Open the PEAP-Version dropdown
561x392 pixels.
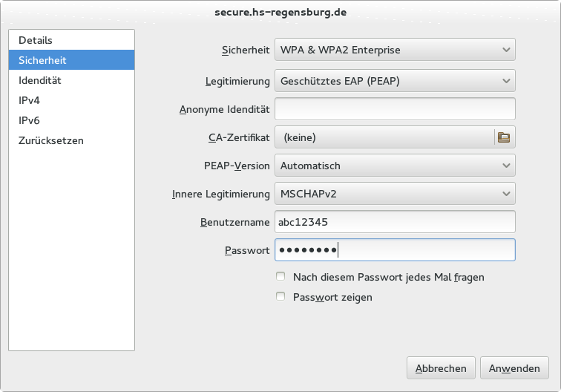coord(395,166)
